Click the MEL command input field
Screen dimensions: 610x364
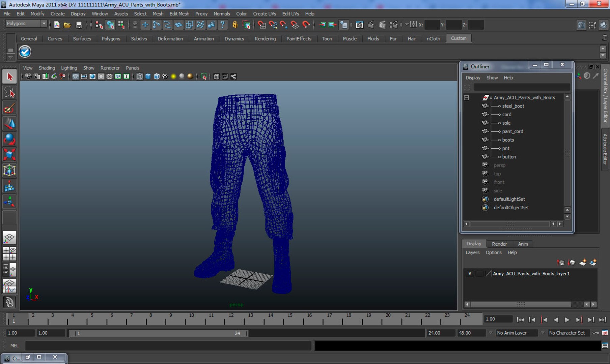coord(168,346)
